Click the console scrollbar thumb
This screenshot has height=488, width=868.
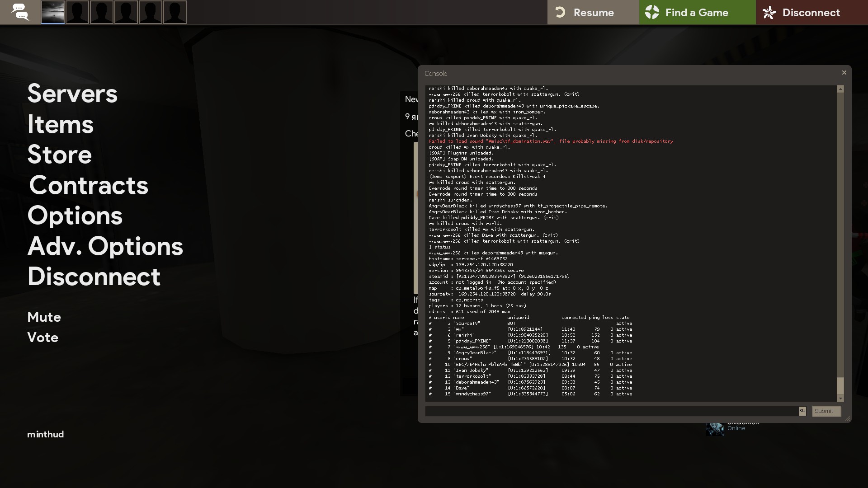[x=840, y=385]
